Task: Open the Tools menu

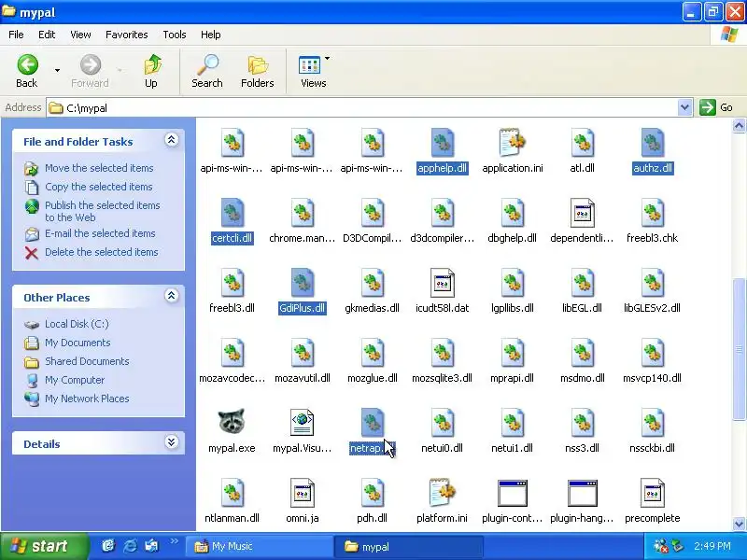Action: [x=175, y=35]
